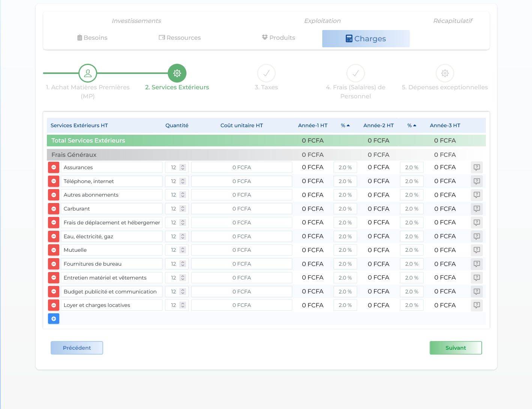
Task: Open comment icon for Loyer et charges locatives
Action: (x=476, y=305)
